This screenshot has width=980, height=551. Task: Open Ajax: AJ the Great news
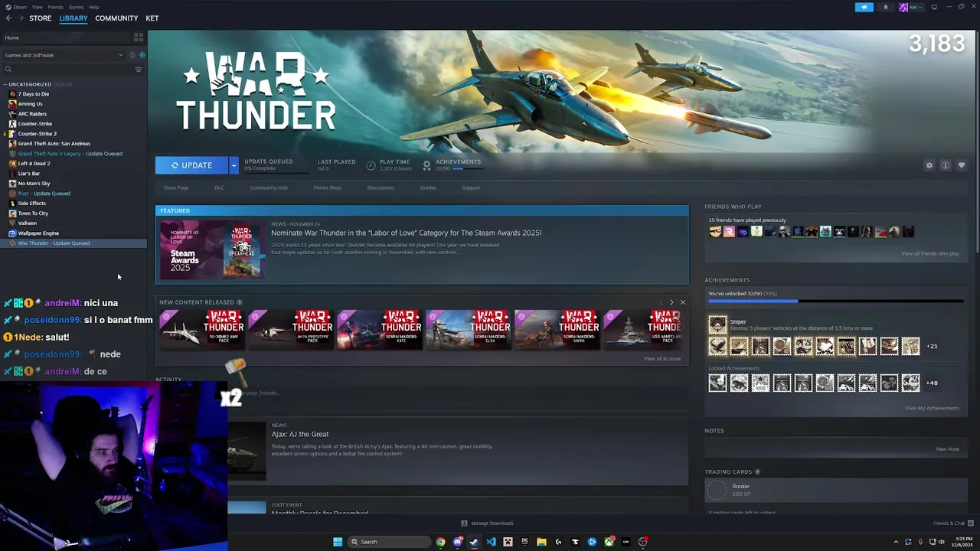tap(300, 434)
